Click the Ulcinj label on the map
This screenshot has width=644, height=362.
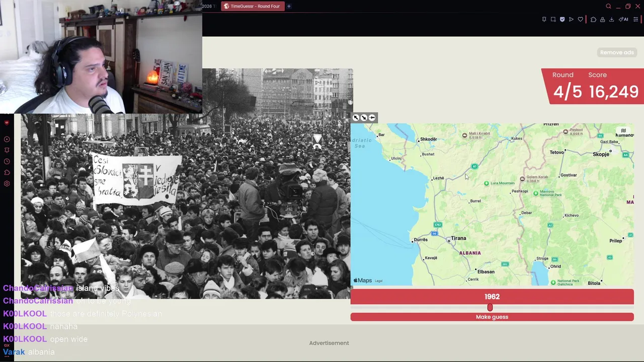coord(396,159)
